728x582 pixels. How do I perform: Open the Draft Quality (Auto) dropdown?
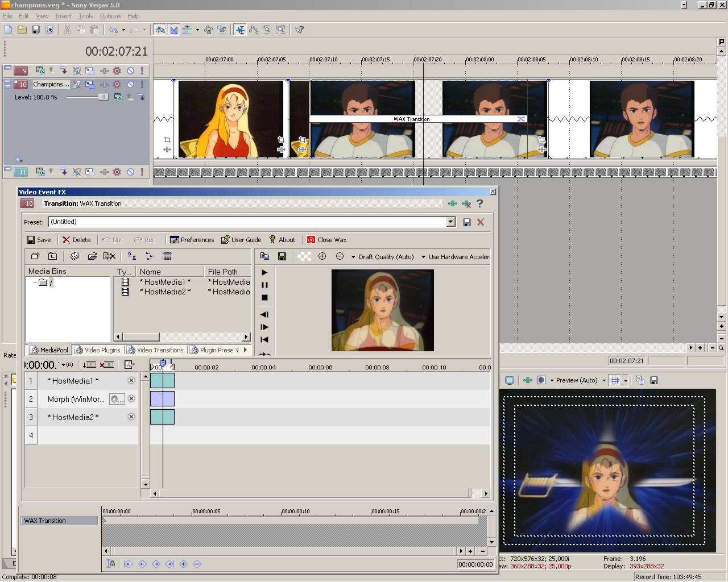click(382, 257)
